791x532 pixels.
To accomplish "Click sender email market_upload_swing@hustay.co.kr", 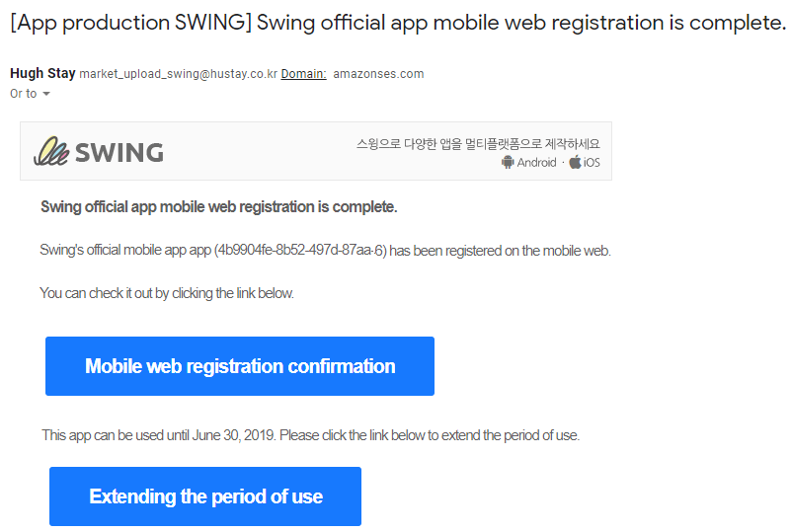I will point(178,74).
